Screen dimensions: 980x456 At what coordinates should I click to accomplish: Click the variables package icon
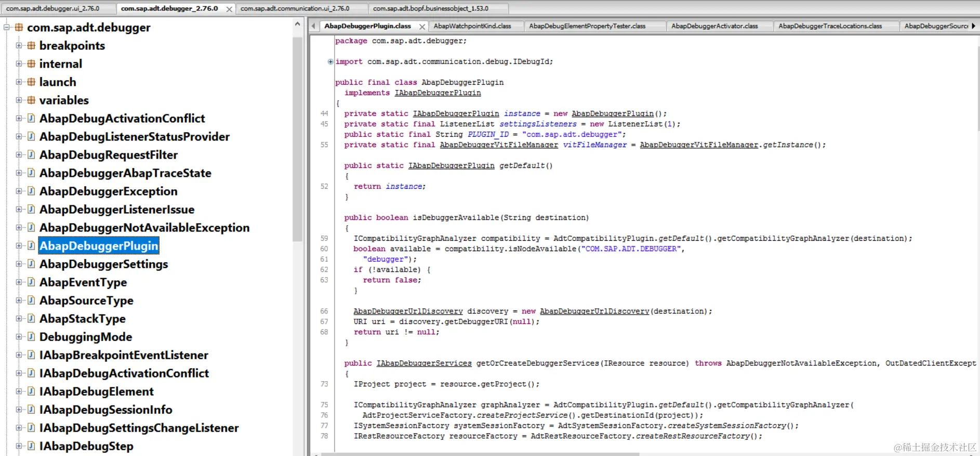31,100
